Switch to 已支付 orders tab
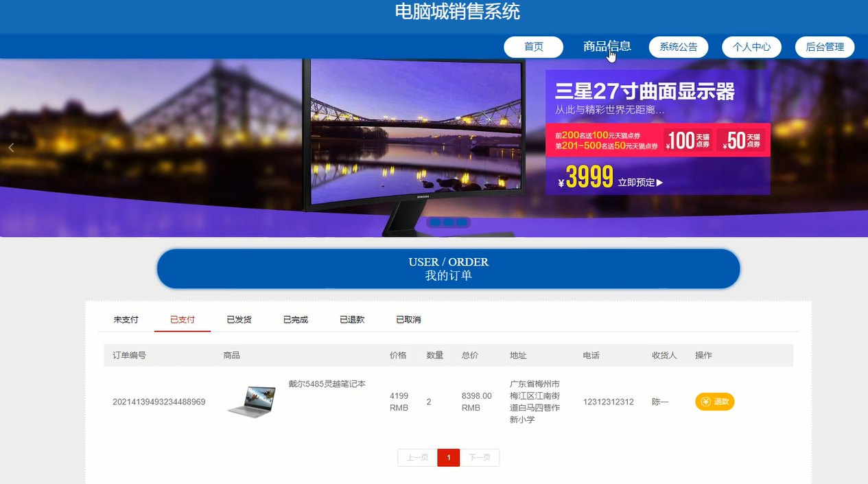The image size is (868, 484). [x=183, y=320]
